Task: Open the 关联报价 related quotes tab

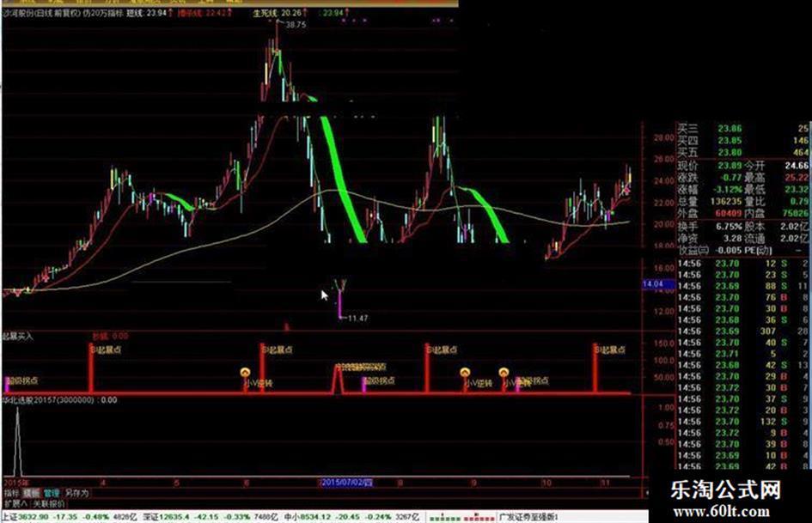Action: click(x=49, y=503)
